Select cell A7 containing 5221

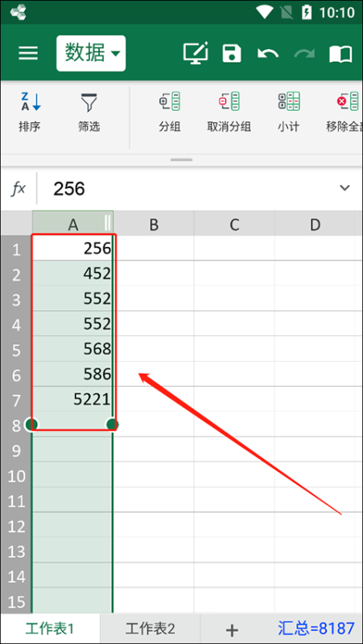72,400
